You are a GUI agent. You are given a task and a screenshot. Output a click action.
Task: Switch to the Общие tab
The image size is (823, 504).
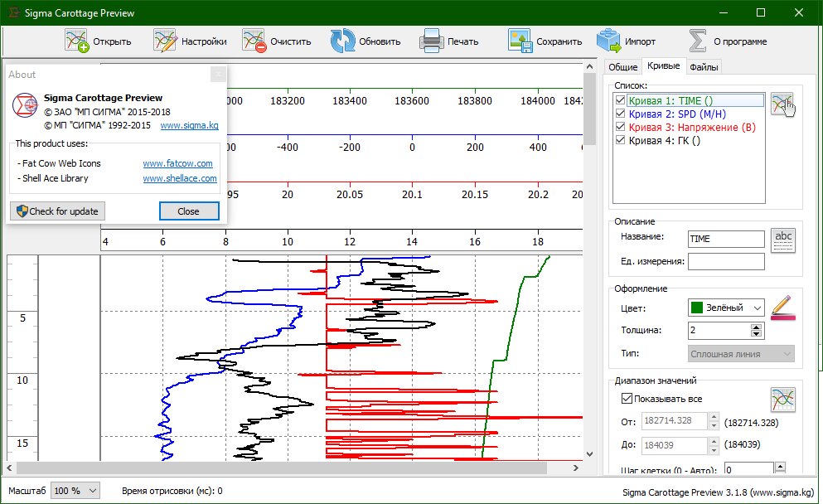pos(623,66)
